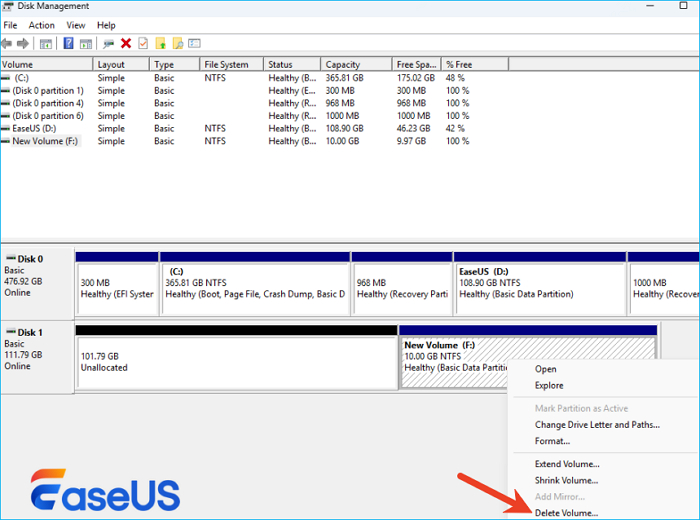Open Help via blue question mark icon
The width and height of the screenshot is (700, 520).
tap(68, 43)
